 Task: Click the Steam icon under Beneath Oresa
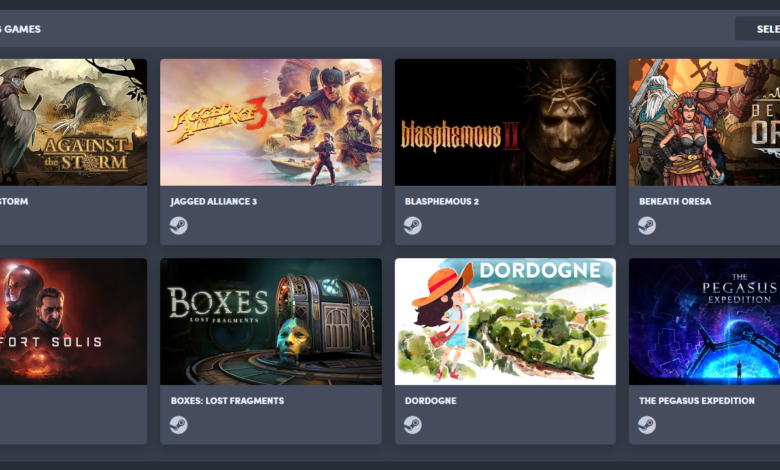pos(647,225)
